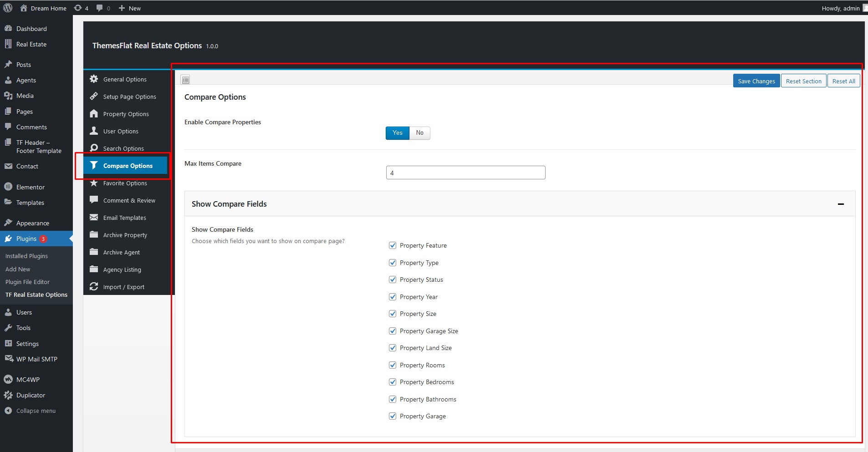Click the Reset All button

coord(843,81)
